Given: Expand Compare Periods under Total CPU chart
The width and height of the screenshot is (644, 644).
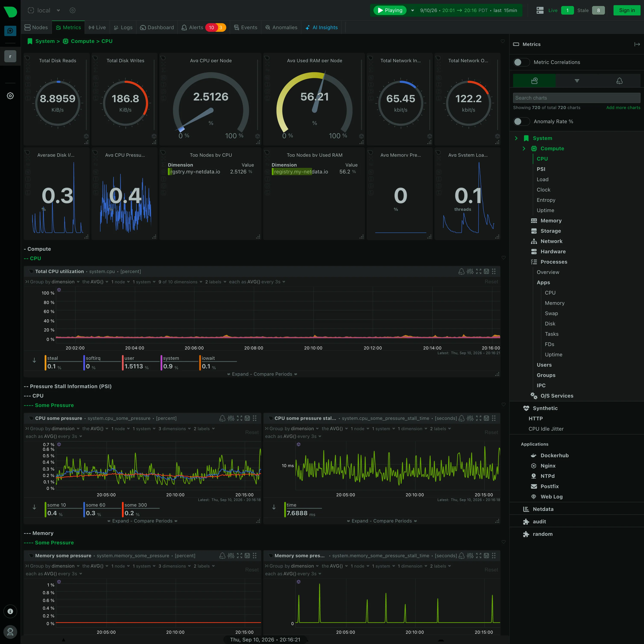Looking at the screenshot, I should (262, 374).
